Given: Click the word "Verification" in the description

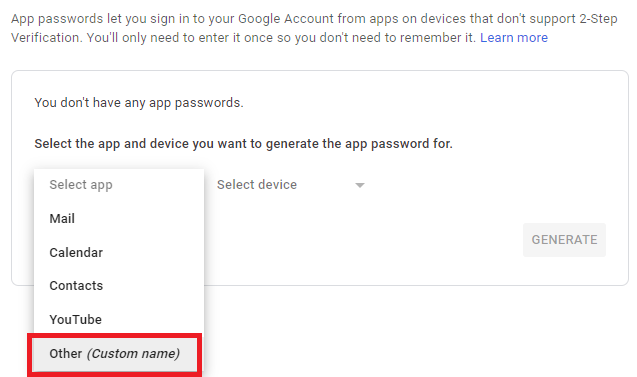Looking at the screenshot, I should click(x=46, y=38).
